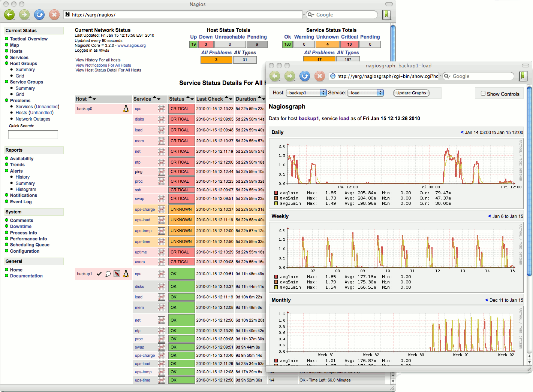
Task: Click the Quick Search input field
Action: [x=33, y=134]
